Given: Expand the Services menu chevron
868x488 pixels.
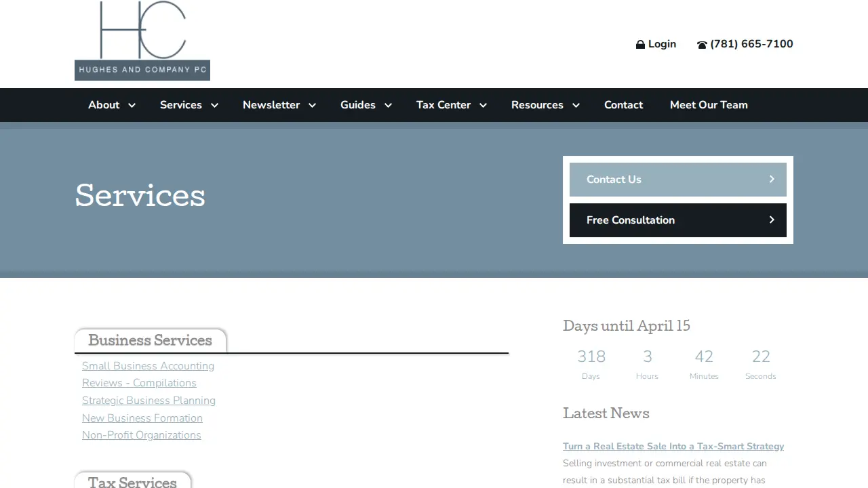Looking at the screenshot, I should (214, 105).
